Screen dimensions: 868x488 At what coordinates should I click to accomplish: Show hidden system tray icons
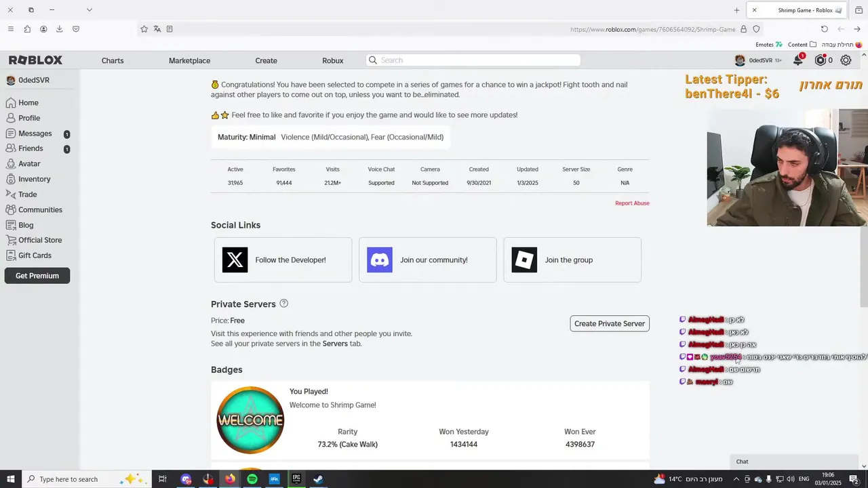pyautogui.click(x=737, y=479)
